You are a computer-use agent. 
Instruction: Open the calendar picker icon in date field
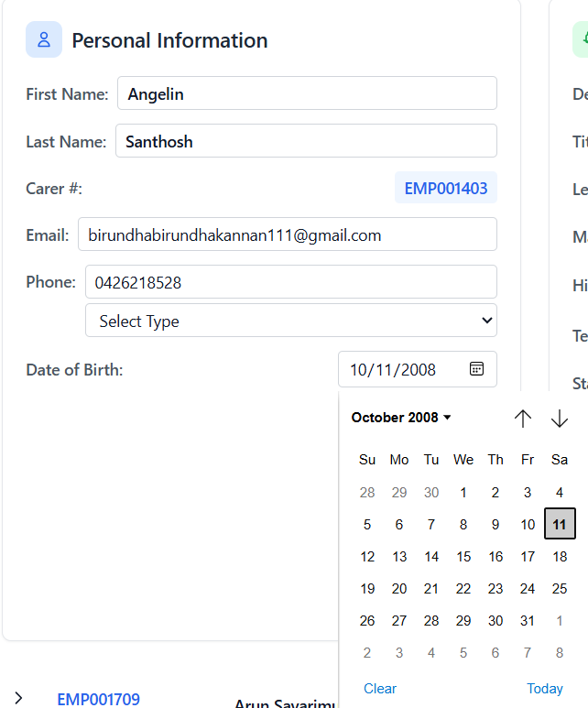click(476, 369)
